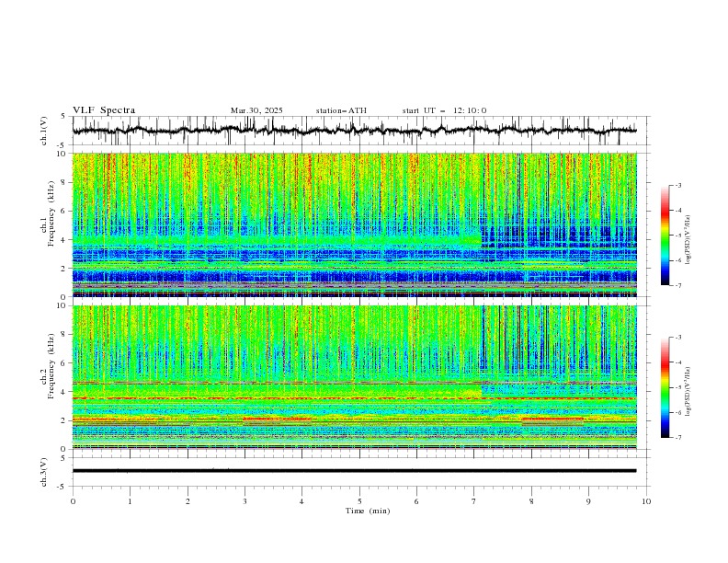Click time axis tick label "4"
728x563 pixels.
pos(301,501)
